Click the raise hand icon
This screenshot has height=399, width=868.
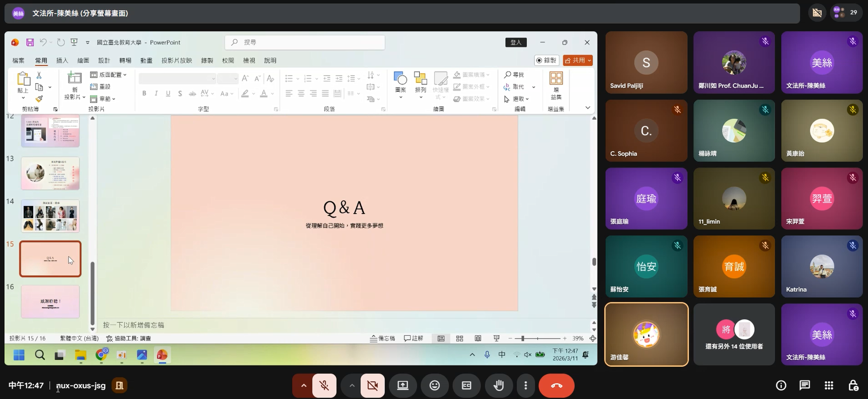coord(498,385)
